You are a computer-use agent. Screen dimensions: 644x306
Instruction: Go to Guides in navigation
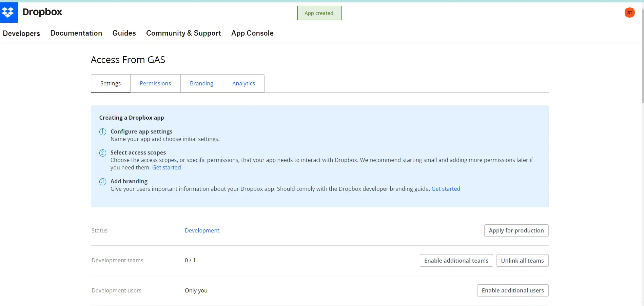(124, 33)
